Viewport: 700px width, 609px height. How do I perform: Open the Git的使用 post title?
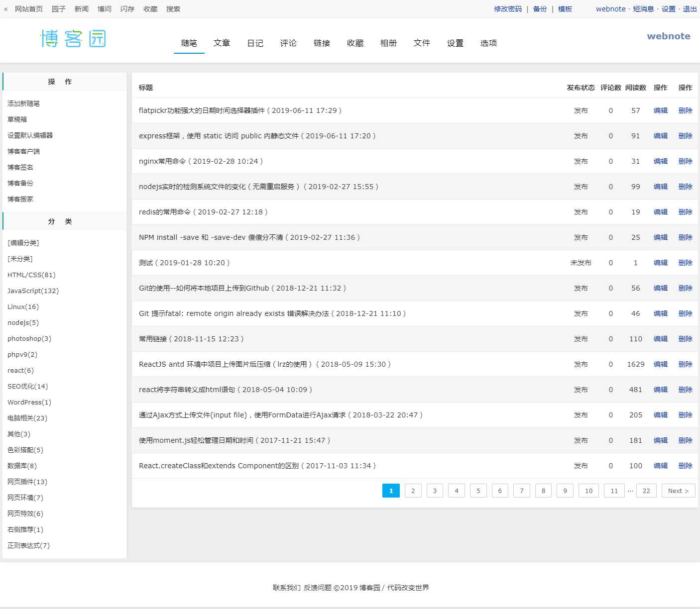(x=242, y=288)
